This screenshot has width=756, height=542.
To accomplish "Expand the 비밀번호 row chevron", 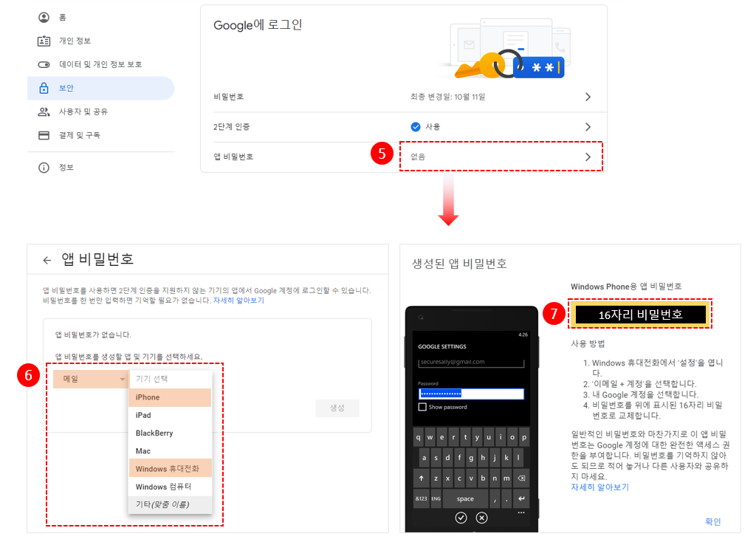I will click(x=588, y=97).
